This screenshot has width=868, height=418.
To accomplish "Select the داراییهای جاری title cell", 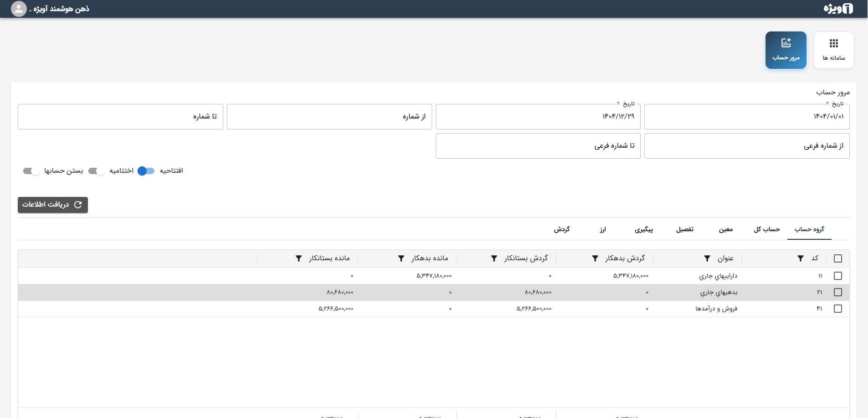I will coord(718,276).
